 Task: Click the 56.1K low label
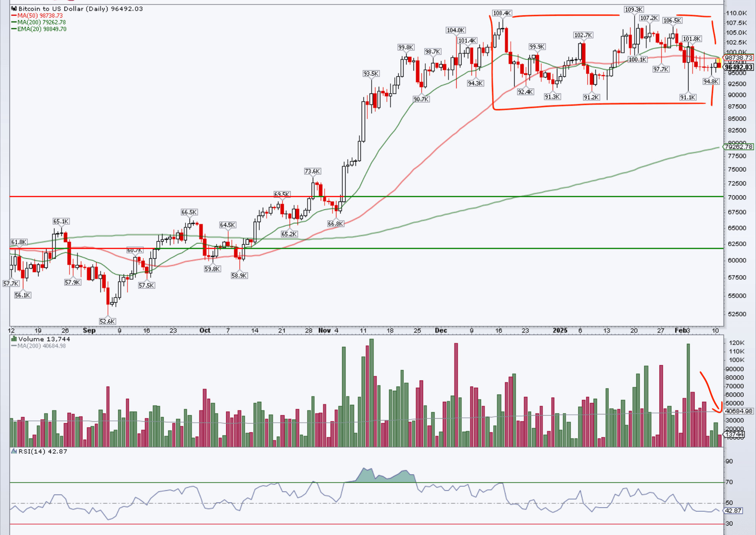pos(23,295)
